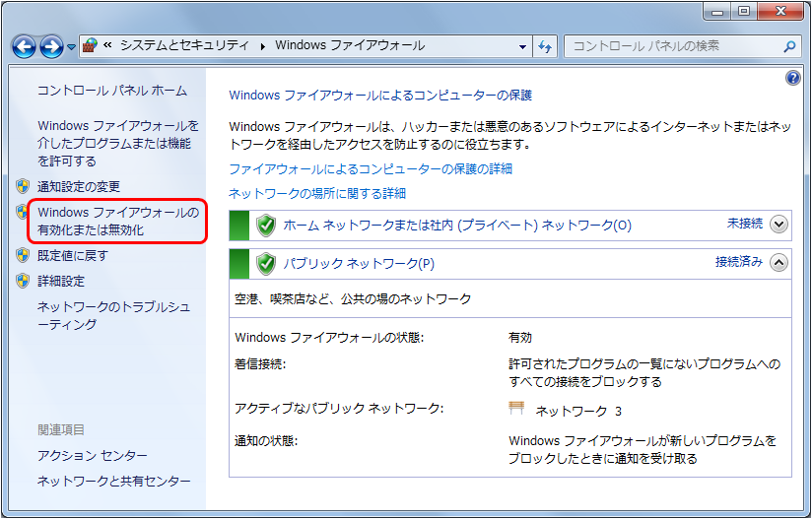Go back with the blue Back arrow
Screen dimensions: 812x519
pyautogui.click(x=24, y=46)
